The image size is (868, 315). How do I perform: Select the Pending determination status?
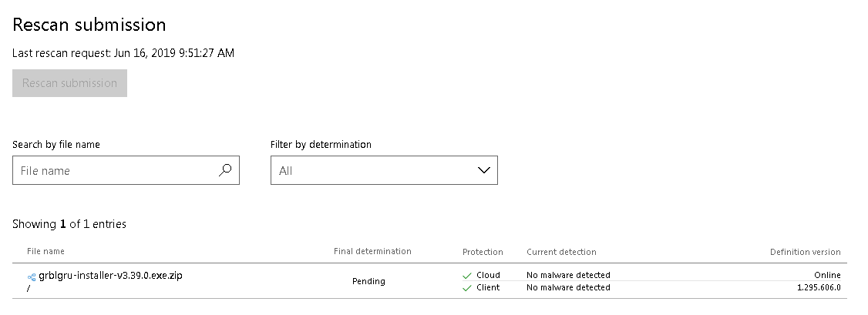pyautogui.click(x=368, y=281)
